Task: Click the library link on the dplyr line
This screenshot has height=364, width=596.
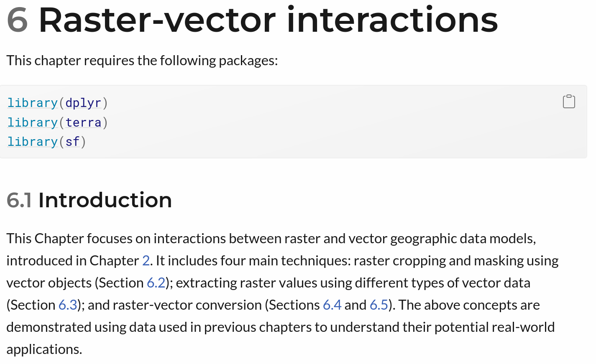Action: click(33, 103)
